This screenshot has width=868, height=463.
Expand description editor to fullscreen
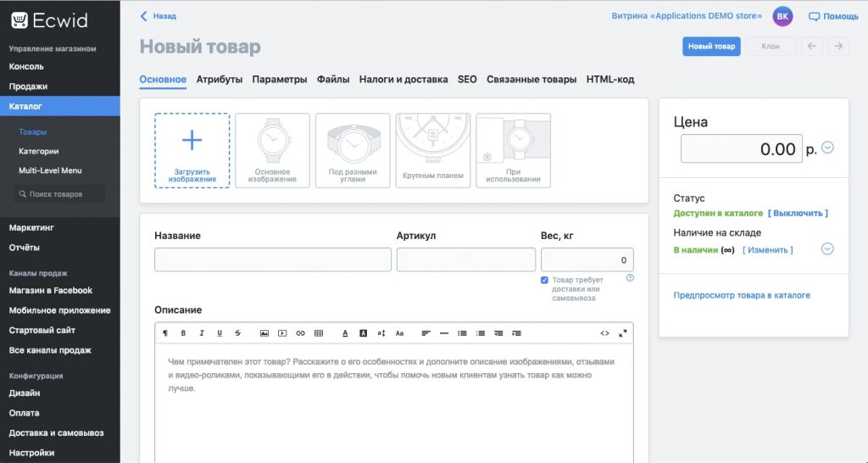pos(623,333)
